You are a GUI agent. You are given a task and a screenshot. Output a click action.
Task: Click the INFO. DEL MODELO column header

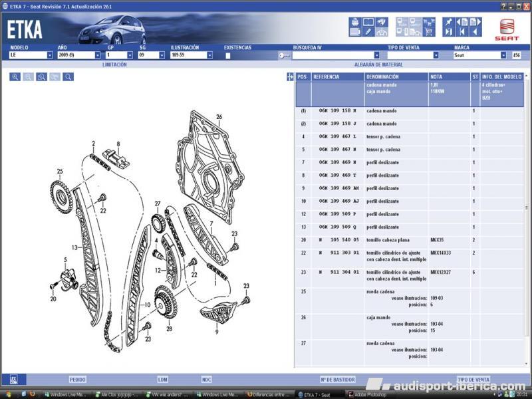tap(502, 77)
